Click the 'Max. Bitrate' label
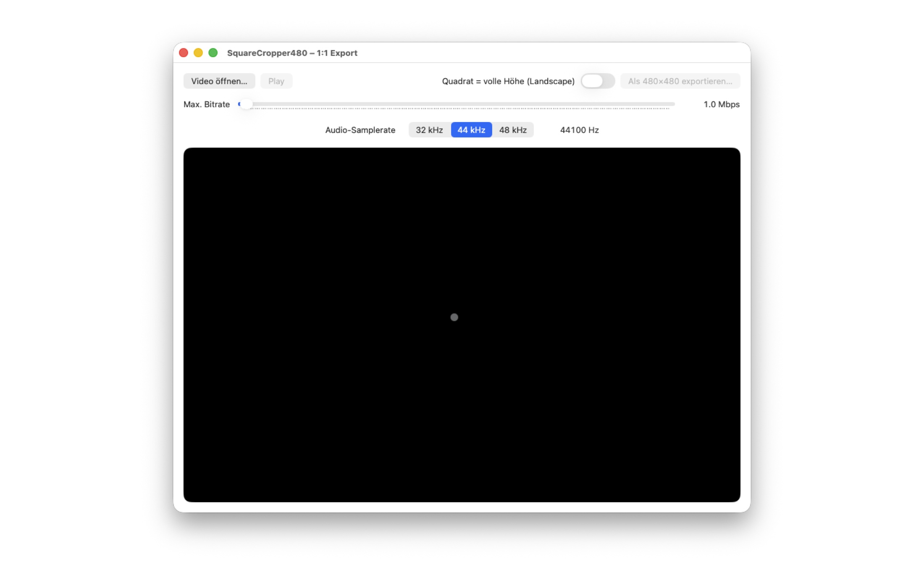The image size is (924, 578). pos(207,104)
